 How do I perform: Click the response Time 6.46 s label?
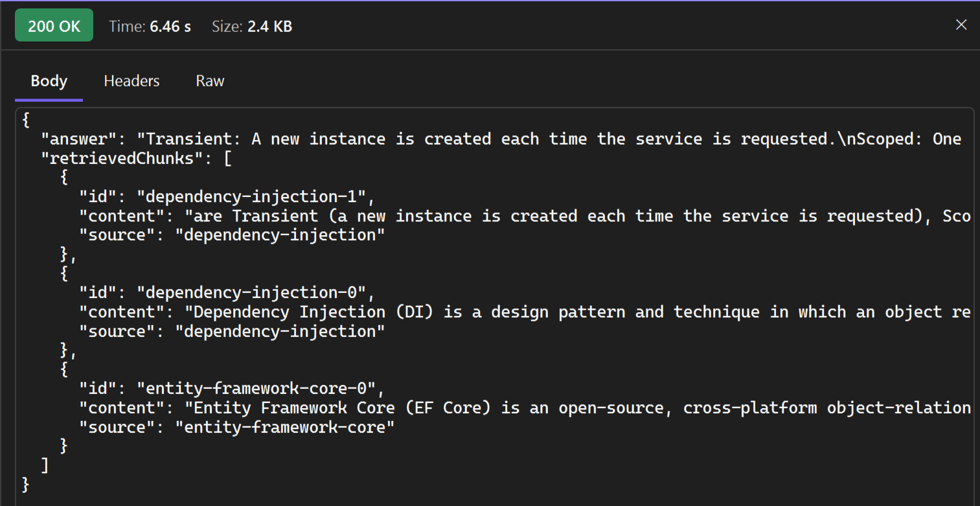tap(150, 27)
